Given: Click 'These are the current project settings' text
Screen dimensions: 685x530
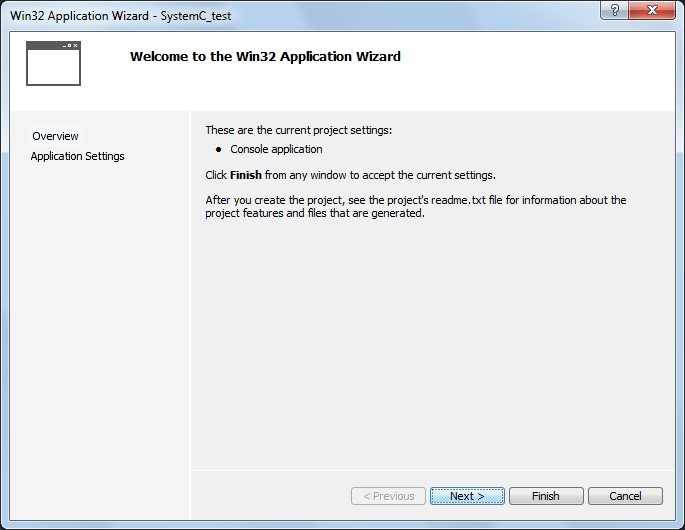Looking at the screenshot, I should (x=298, y=130).
